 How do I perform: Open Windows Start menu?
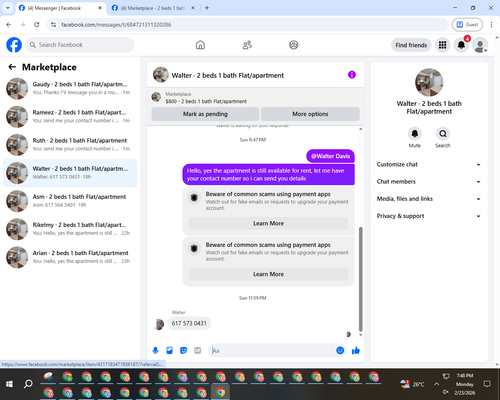pyautogui.click(x=9, y=384)
